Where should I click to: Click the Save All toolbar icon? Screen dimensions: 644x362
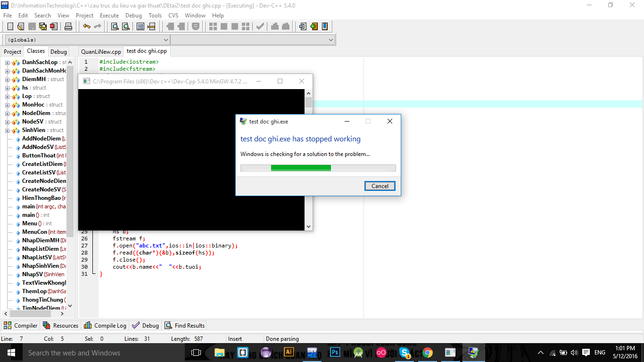[x=43, y=26]
